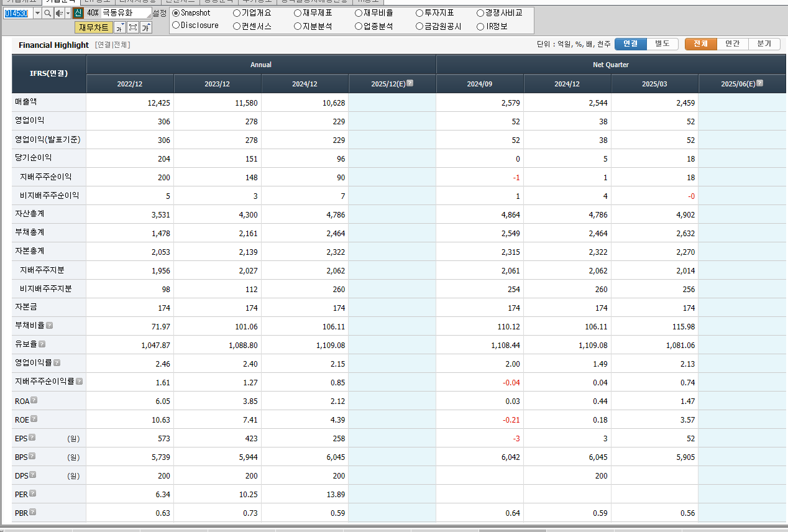The width and height of the screenshot is (788, 532).
Task: Click the 40% margin badge
Action: coord(93,13)
